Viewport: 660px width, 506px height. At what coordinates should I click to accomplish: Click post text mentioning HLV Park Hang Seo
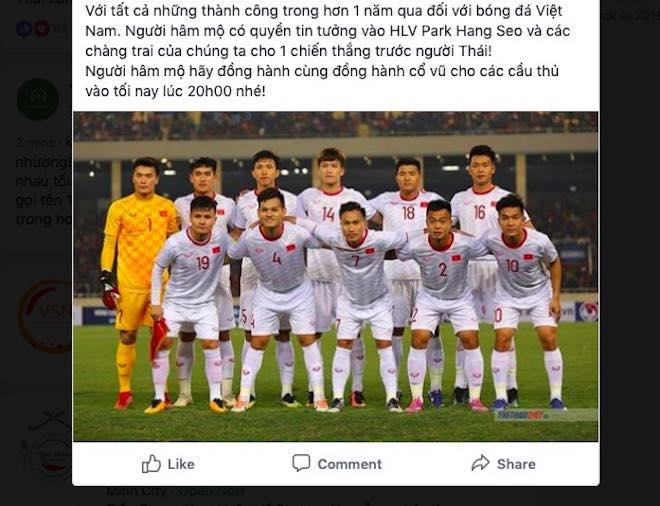point(327,31)
